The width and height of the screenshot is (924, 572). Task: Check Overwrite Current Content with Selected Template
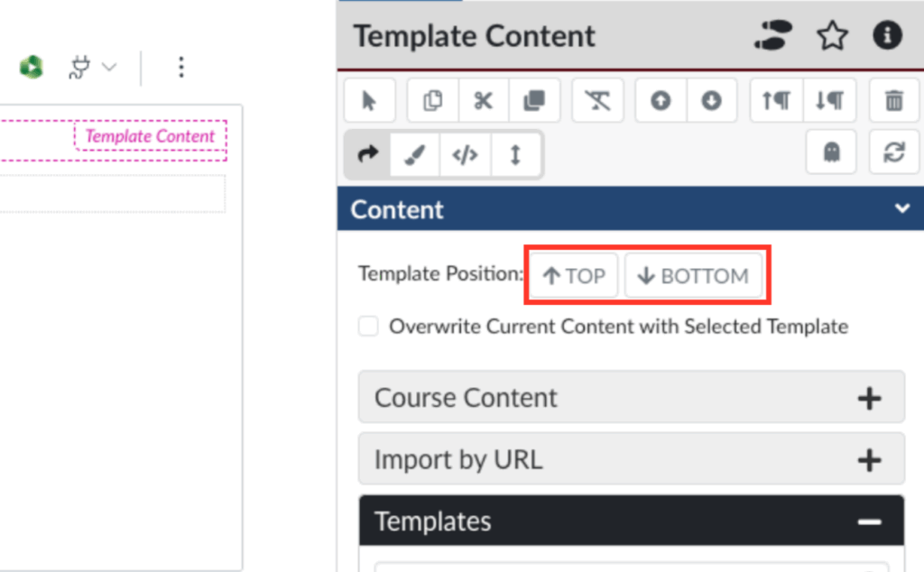(368, 327)
